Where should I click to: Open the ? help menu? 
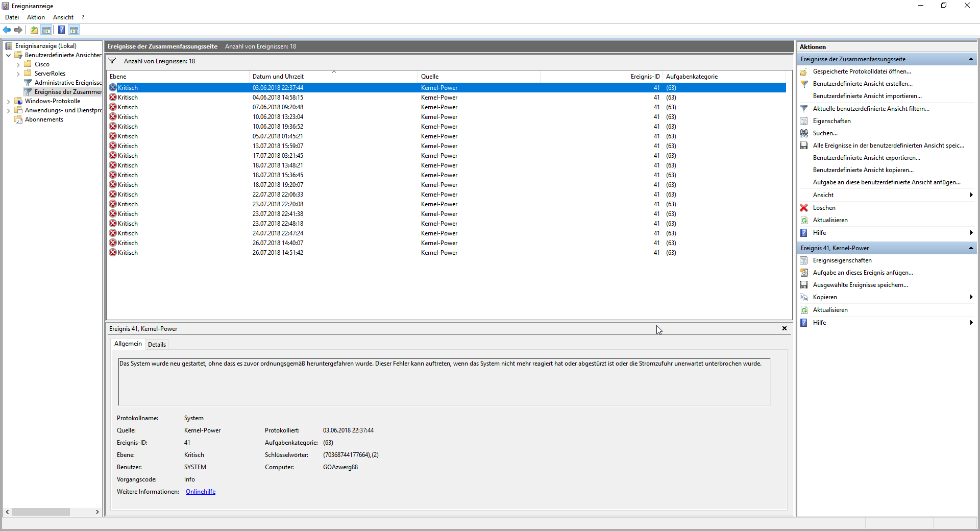(83, 17)
